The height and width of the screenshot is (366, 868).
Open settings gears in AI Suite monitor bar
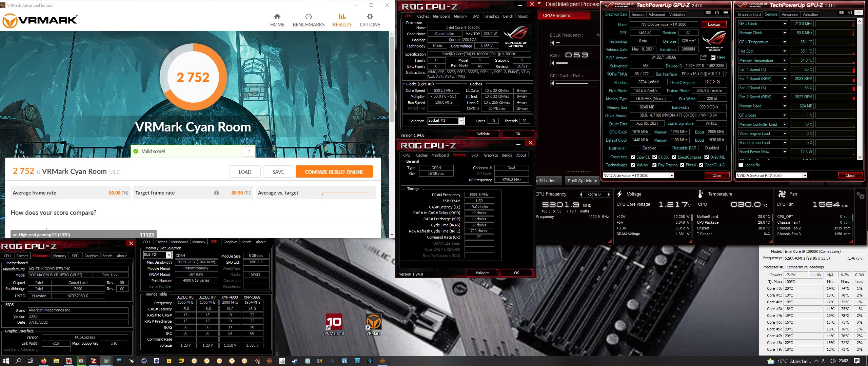[x=860, y=196]
